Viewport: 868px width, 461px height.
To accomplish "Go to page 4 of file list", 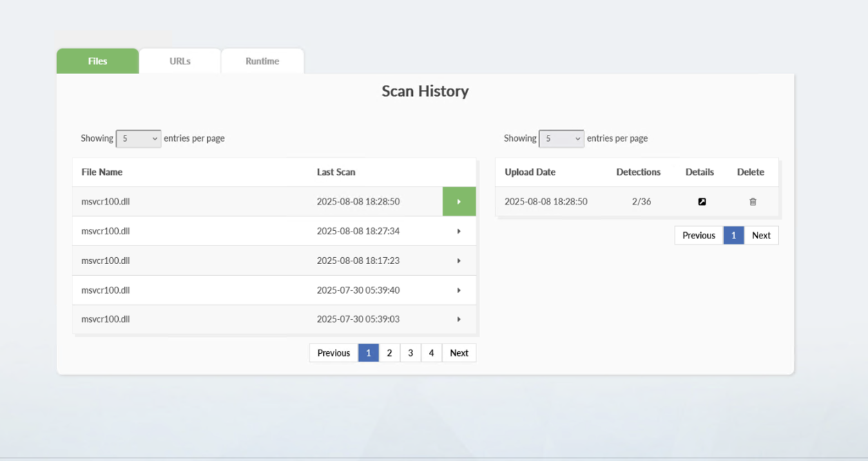I will pyautogui.click(x=432, y=353).
